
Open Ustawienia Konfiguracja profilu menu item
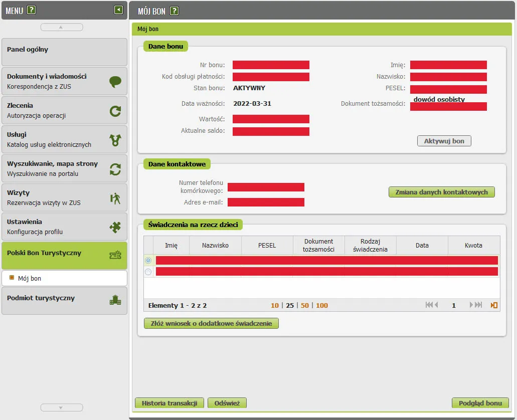tap(64, 227)
